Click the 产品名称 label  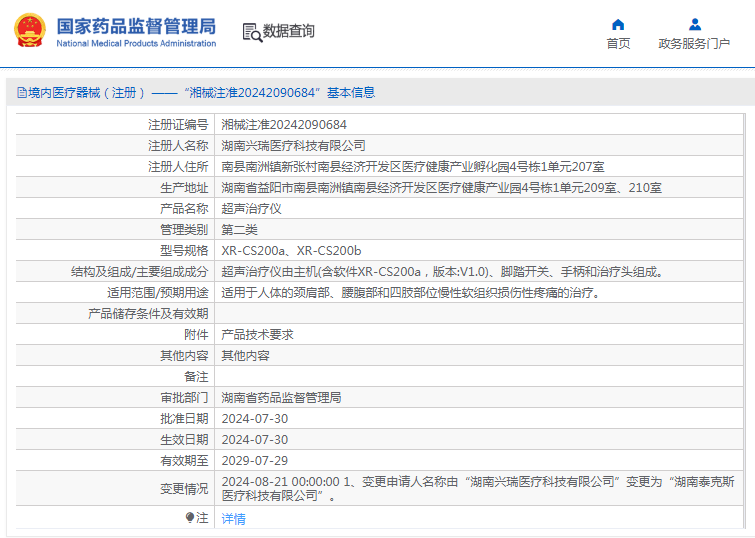click(184, 209)
